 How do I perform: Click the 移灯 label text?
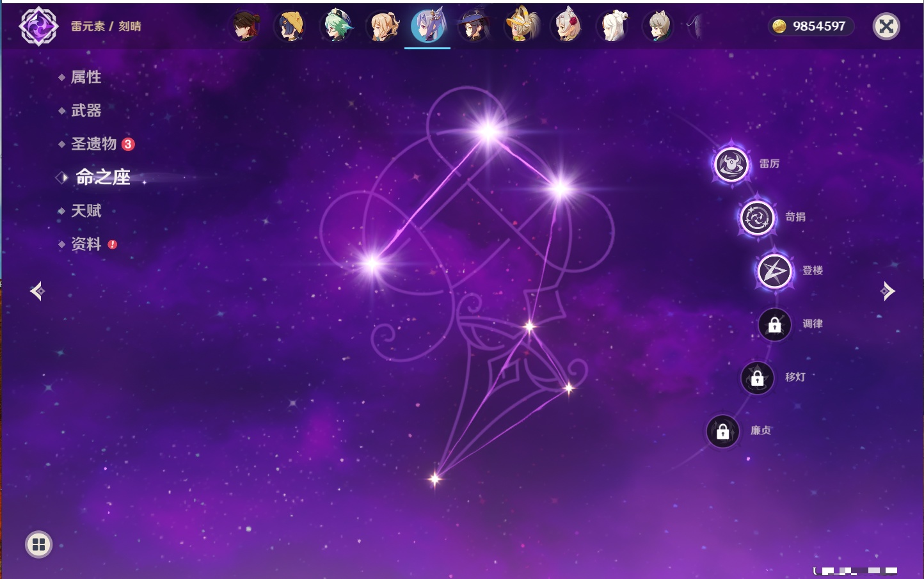[x=795, y=377]
